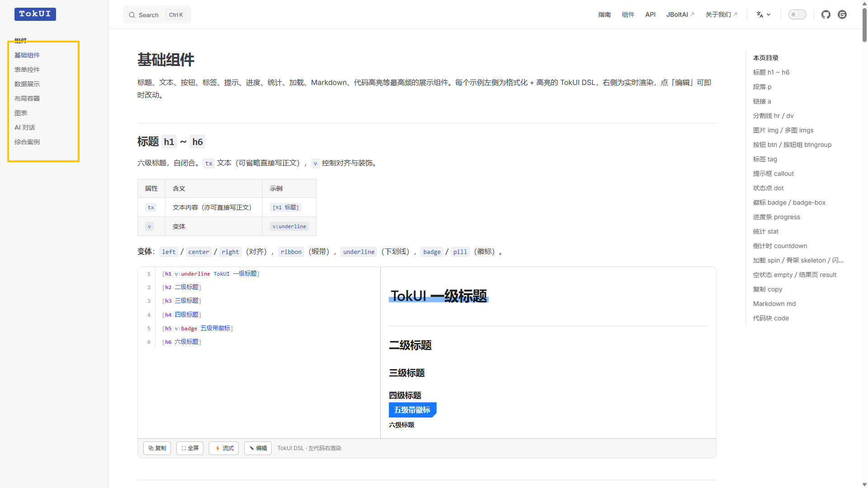Jump to 统计 stat in the outline
Image resolution: width=868 pixels, height=488 pixels.
[766, 231]
